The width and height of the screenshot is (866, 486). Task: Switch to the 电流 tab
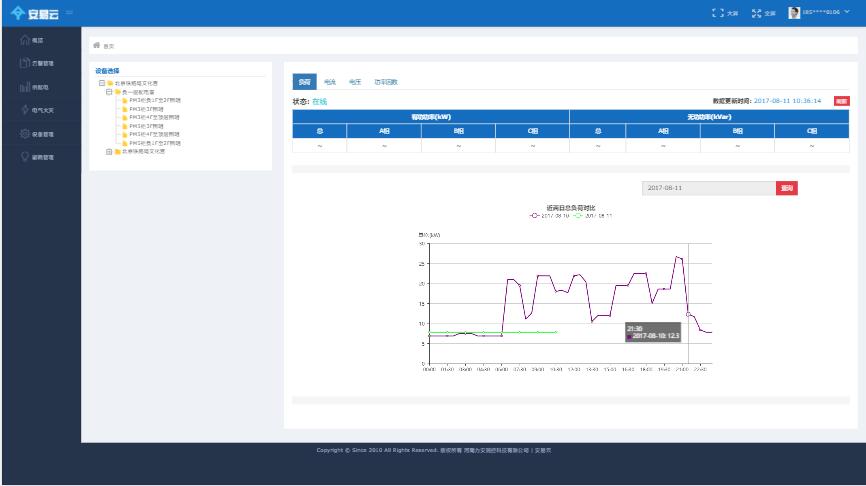(330, 82)
